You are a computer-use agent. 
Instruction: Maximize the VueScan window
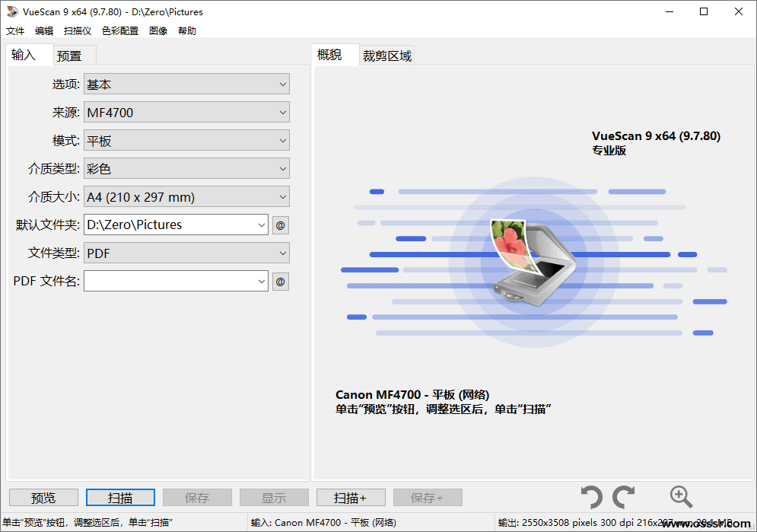(x=704, y=11)
